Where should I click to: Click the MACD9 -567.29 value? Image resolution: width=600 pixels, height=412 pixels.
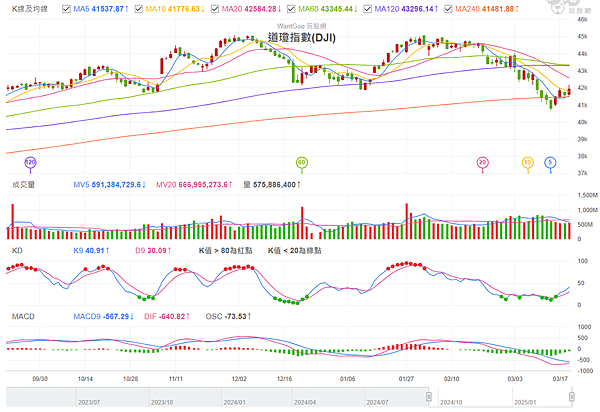[103, 316]
